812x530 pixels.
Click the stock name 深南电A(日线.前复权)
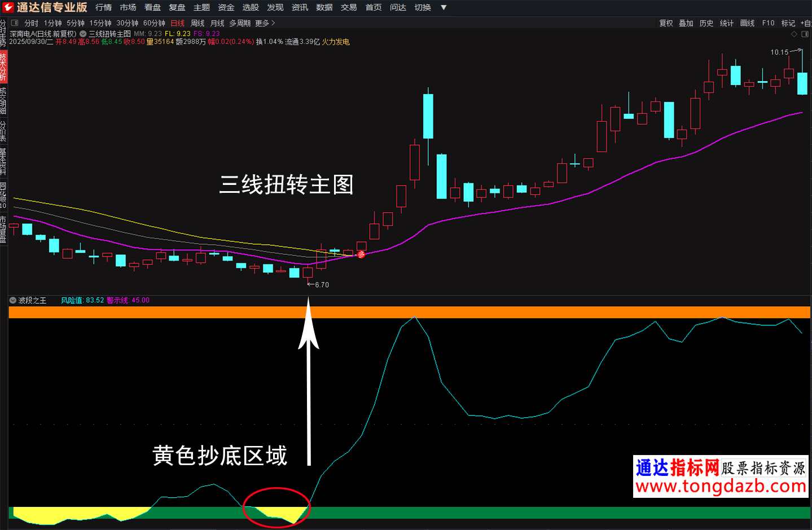tap(43, 34)
